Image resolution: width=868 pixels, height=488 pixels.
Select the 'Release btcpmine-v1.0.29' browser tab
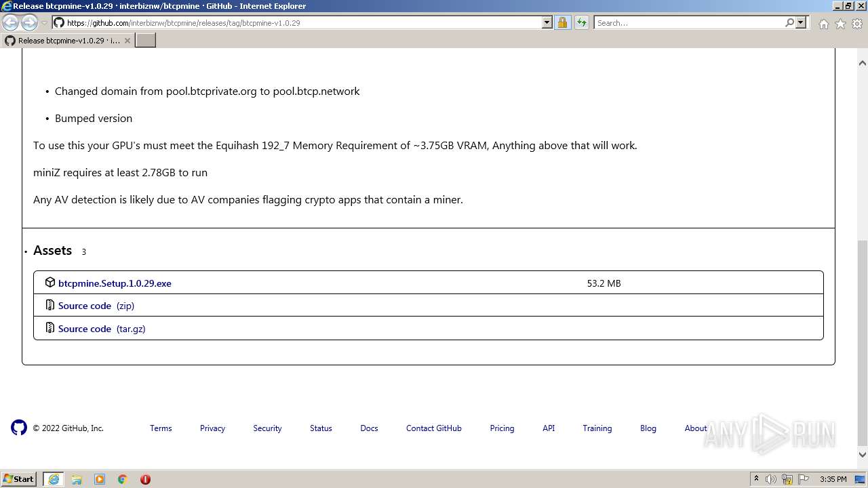tap(67, 41)
